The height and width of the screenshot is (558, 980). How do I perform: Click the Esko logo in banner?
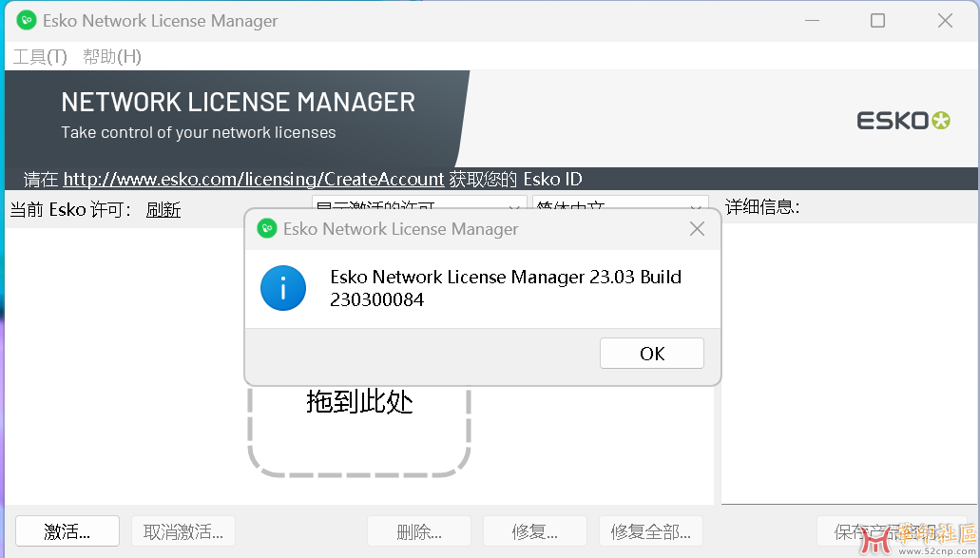pos(903,120)
